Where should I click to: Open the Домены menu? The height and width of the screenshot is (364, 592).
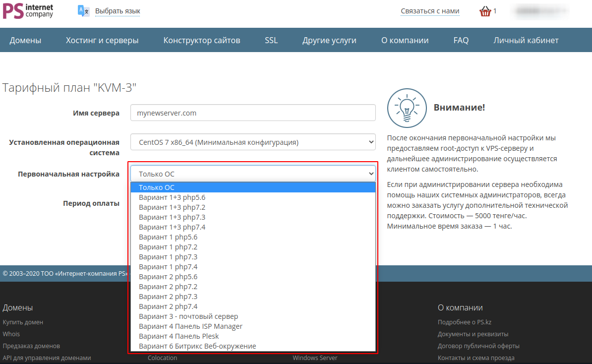click(x=25, y=40)
